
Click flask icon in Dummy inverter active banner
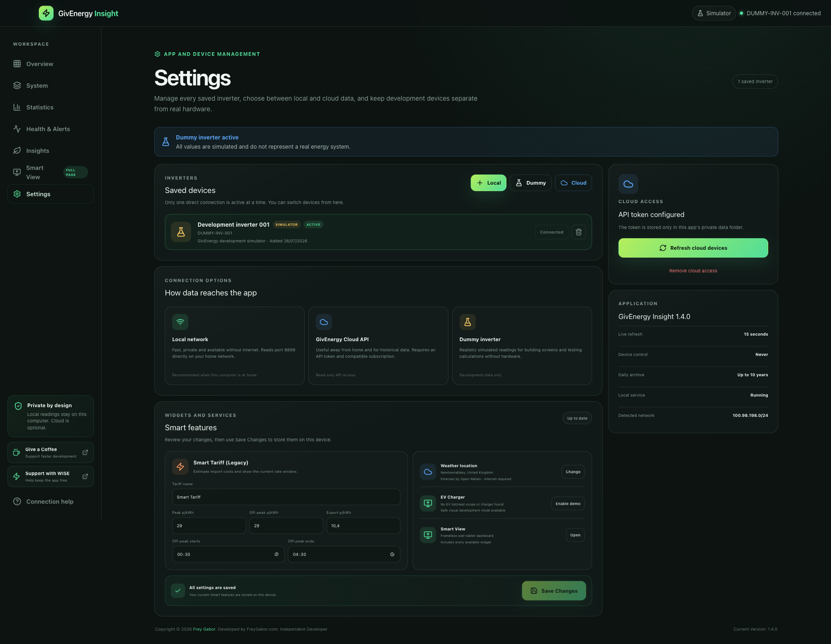click(x=166, y=142)
